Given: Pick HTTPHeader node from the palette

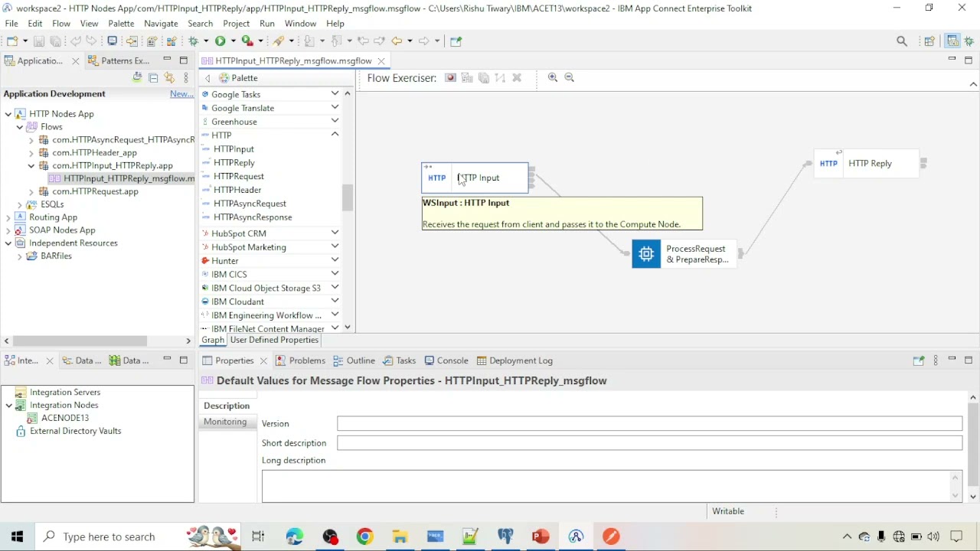Looking at the screenshot, I should pos(237,190).
